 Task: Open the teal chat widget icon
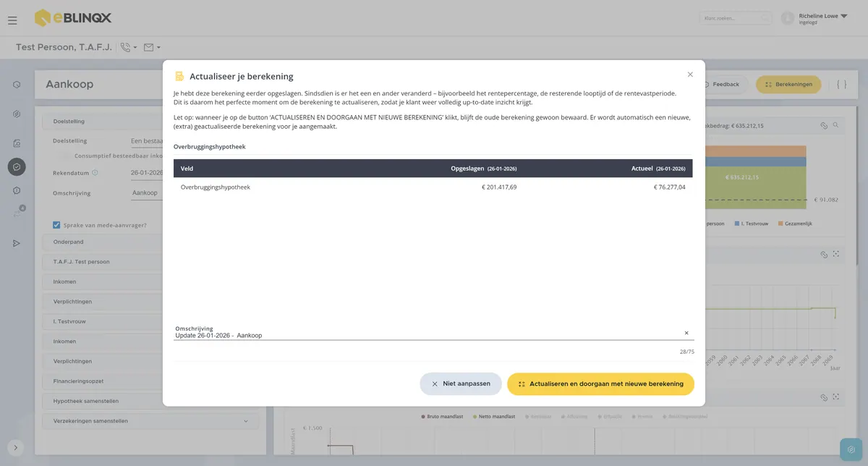(851, 449)
